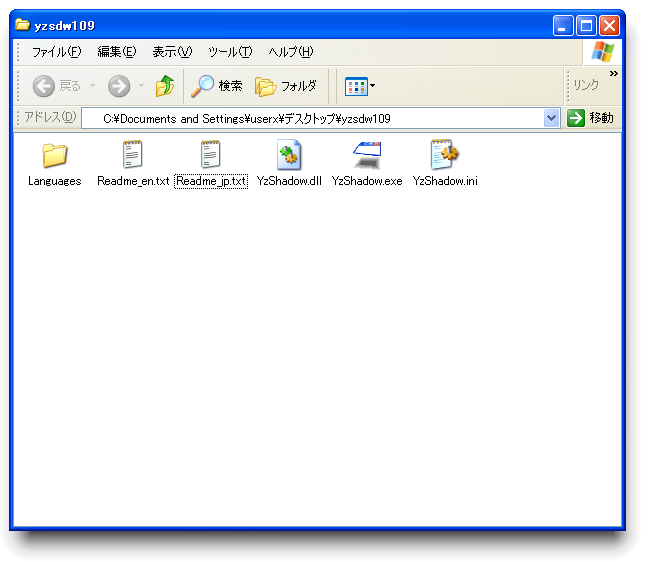Open the ツール(T) menu

[x=230, y=52]
